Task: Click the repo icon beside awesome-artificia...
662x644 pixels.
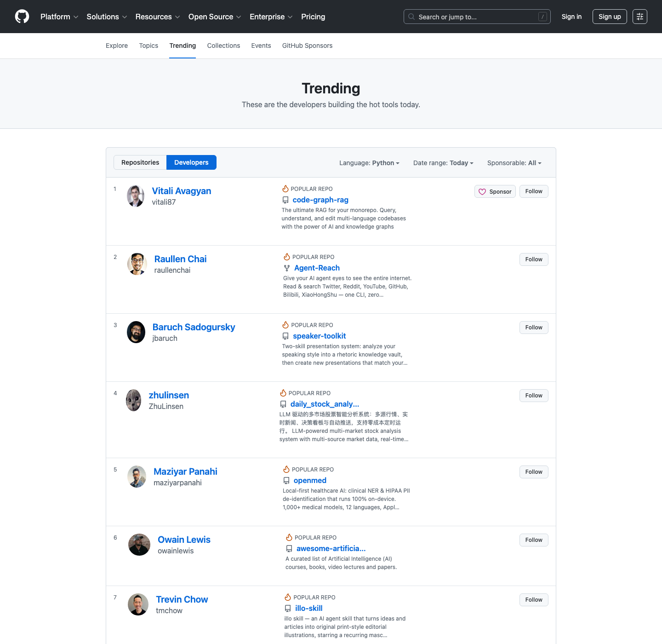Action: pos(289,549)
